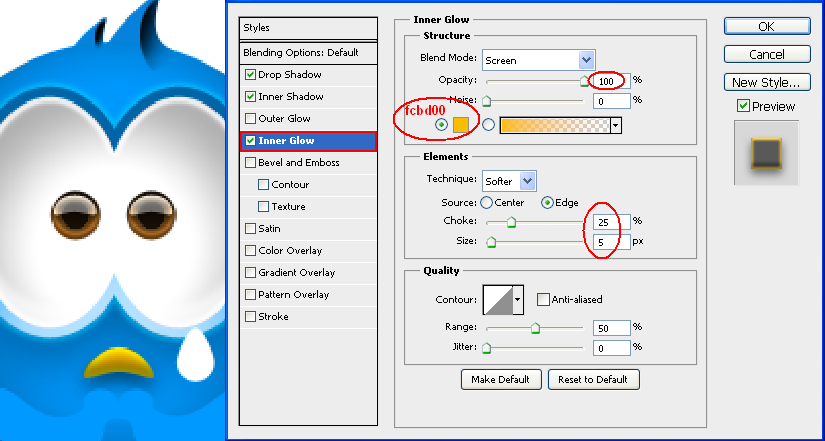Image resolution: width=825 pixels, height=441 pixels.
Task: Select the Pattern Overlay style label
Action: click(293, 295)
